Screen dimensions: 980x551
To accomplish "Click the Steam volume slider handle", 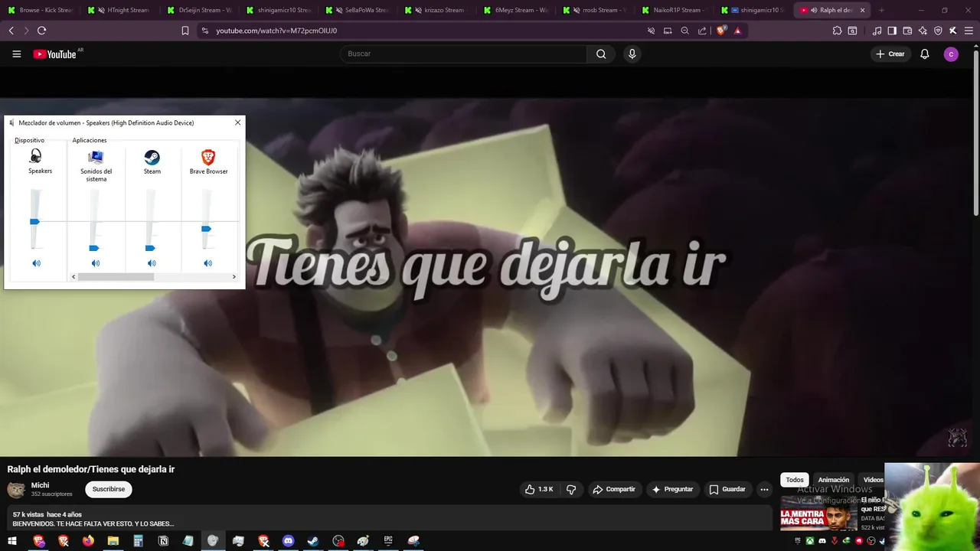I will (150, 248).
